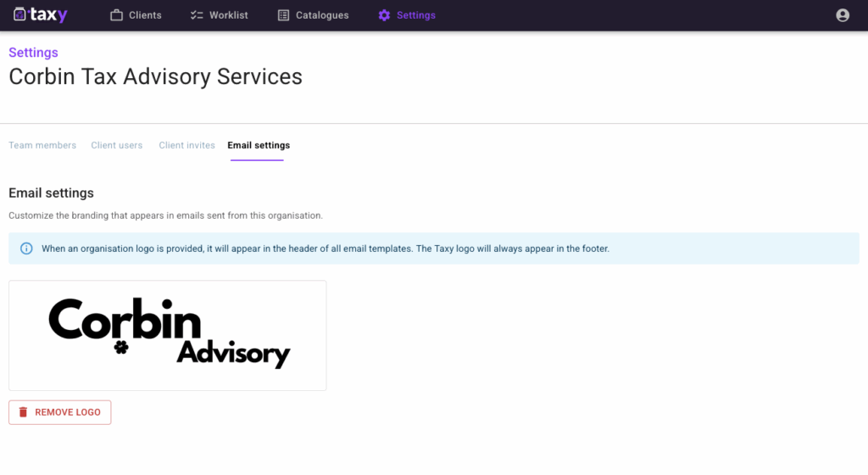Select the Email settings tab

(x=259, y=145)
